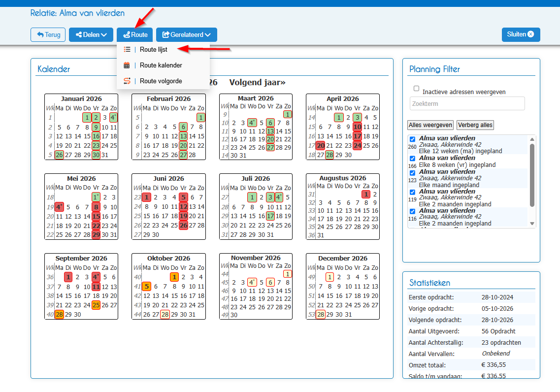This screenshot has height=392, width=560.
Task: Focus the Zoekterm search field
Action: click(x=467, y=103)
